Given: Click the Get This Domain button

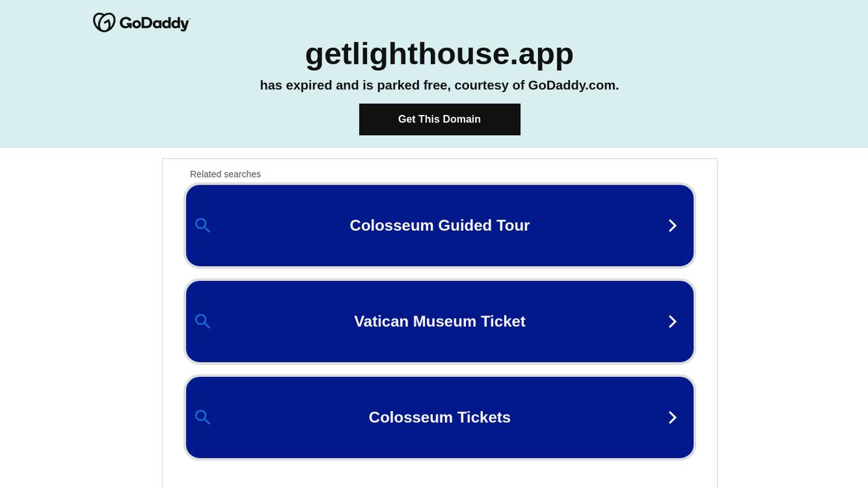Looking at the screenshot, I should pyautogui.click(x=439, y=119).
